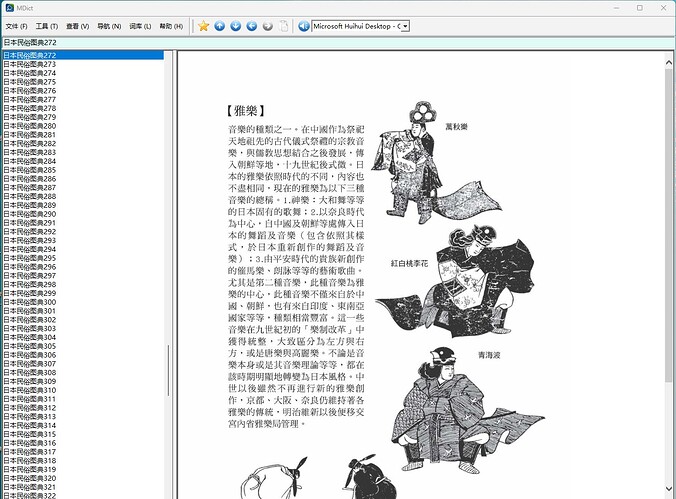The height and width of the screenshot is (499, 676).
Task: Open the 文件 (F) menu
Action: pos(16,26)
